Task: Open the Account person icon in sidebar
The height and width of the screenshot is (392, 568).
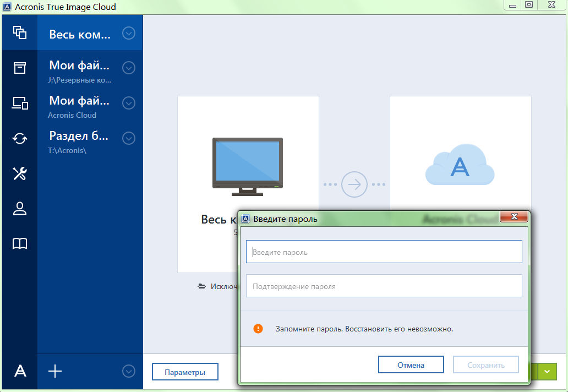Action: (20, 208)
